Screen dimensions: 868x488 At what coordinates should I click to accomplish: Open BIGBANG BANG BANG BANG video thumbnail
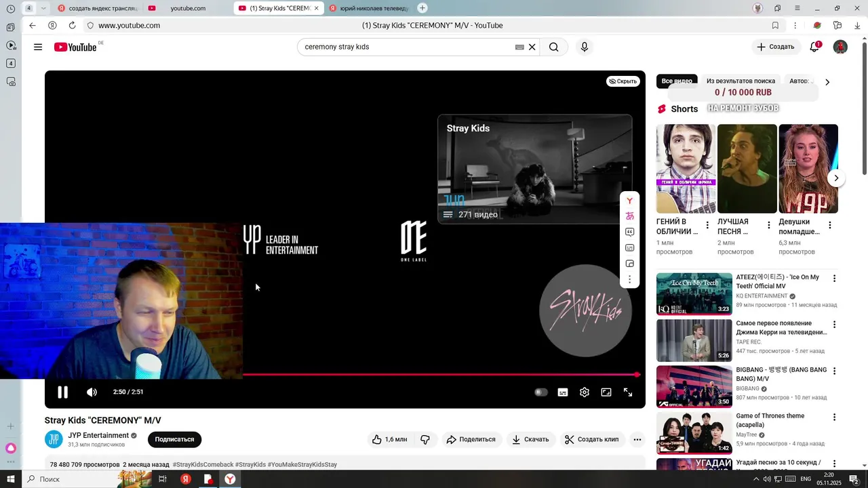[694, 386]
